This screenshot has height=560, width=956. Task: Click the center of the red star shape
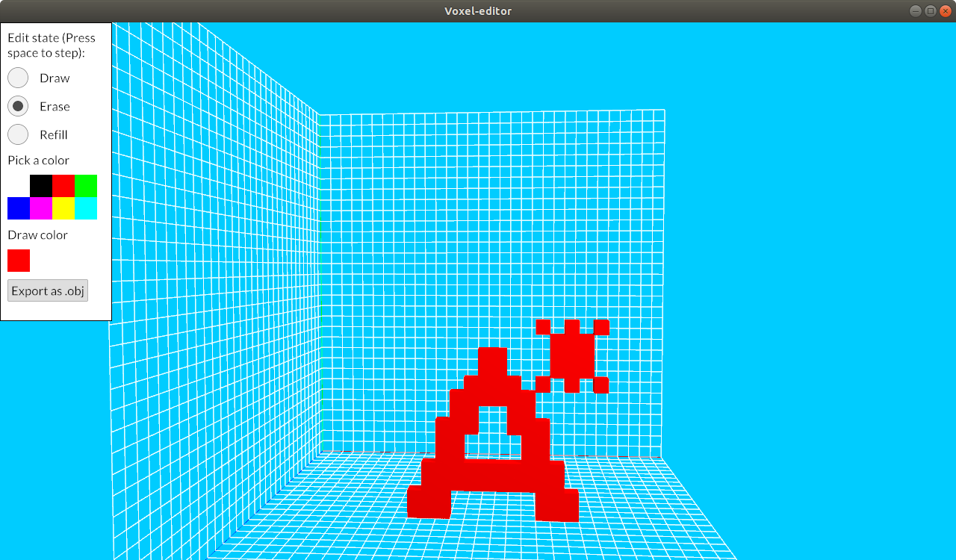click(x=572, y=356)
